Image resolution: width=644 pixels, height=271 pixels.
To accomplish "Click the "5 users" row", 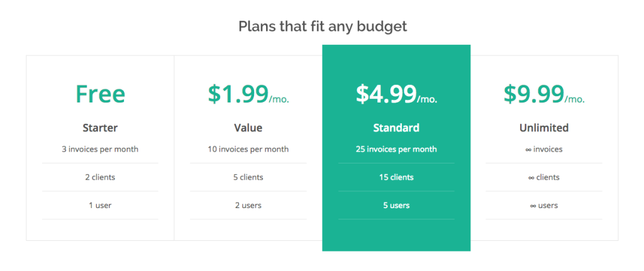I will tap(396, 206).
